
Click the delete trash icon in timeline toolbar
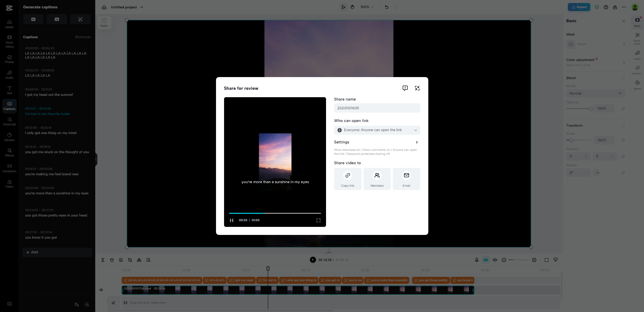tap(112, 260)
